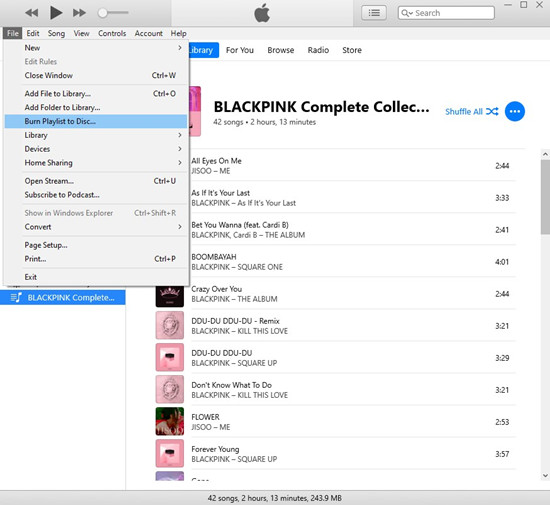Click DDU-DU DDU-DU SQUARE UP artwork
The height and width of the screenshot is (505, 550).
click(170, 358)
